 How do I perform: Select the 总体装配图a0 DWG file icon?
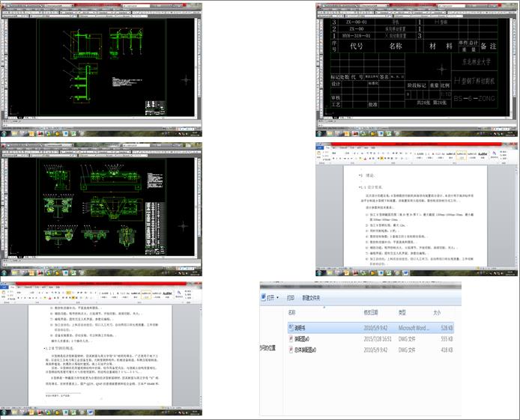[x=291, y=350]
